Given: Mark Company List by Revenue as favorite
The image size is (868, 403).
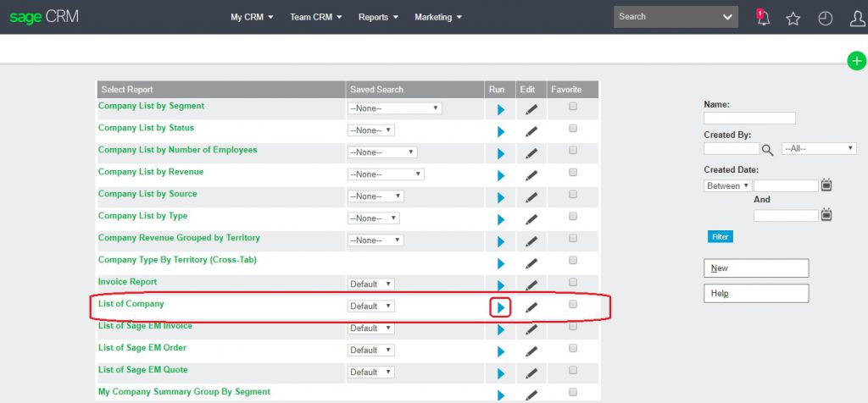Looking at the screenshot, I should (x=573, y=172).
